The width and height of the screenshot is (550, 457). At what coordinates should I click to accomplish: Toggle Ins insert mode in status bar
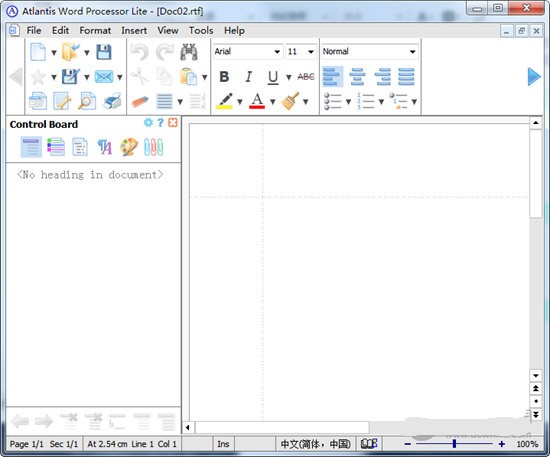(x=223, y=444)
